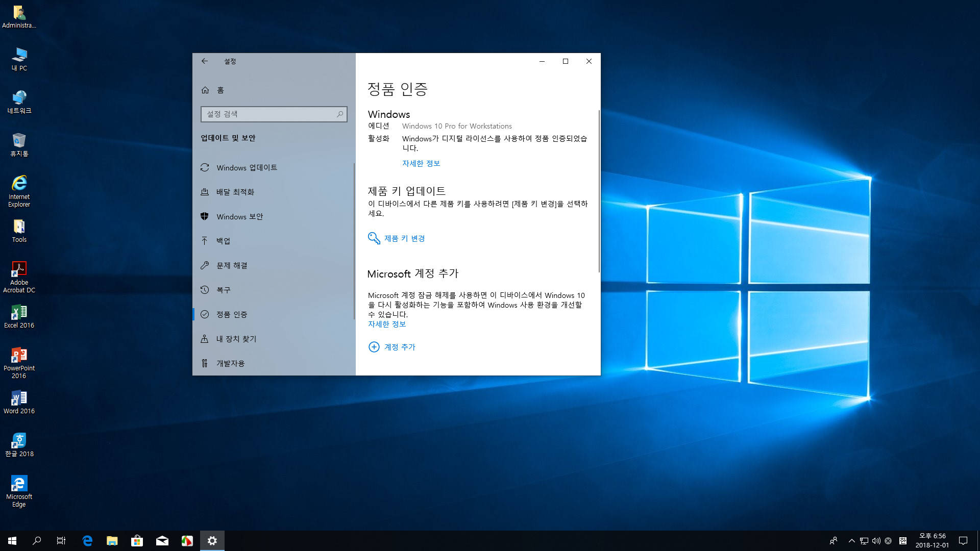Select the Internet Explorer desktop icon
This screenshot has height=551, width=980.
pyautogui.click(x=19, y=191)
